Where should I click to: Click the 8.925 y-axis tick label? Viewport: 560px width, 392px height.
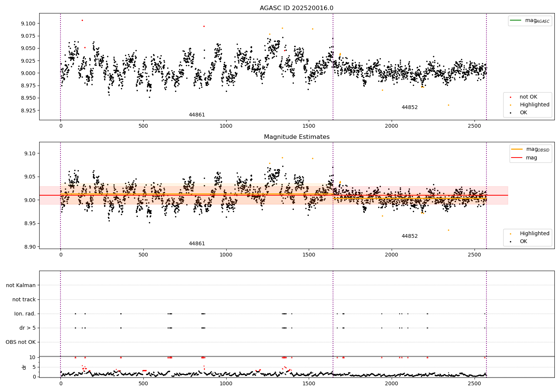[28, 111]
